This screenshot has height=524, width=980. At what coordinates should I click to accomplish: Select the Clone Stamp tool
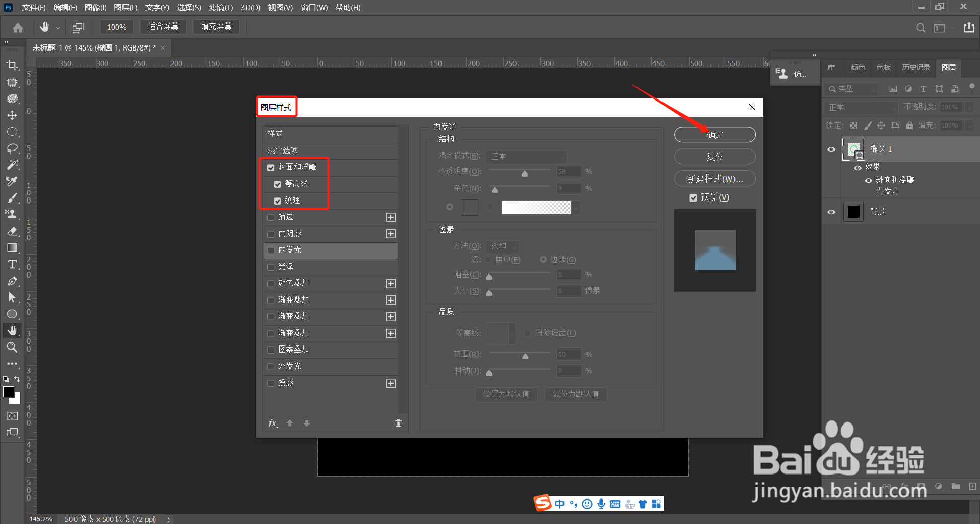[x=12, y=214]
